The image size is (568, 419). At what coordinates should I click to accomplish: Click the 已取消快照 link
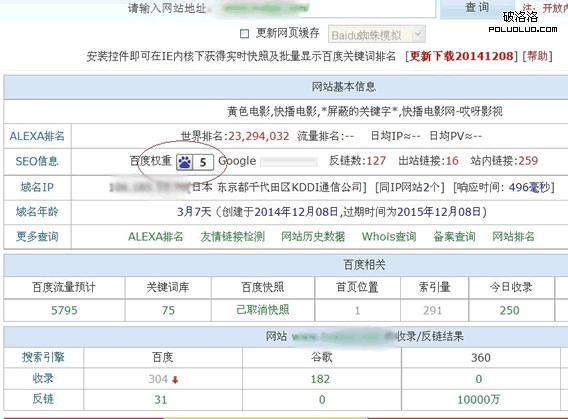[263, 310]
